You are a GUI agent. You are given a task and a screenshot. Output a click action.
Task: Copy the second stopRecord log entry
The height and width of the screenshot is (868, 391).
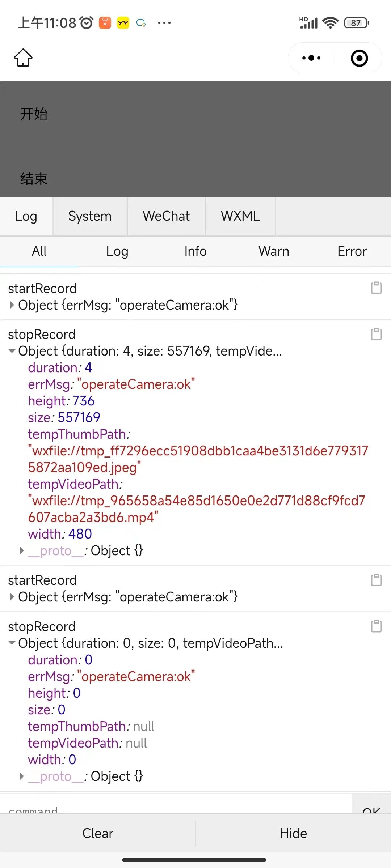pyautogui.click(x=376, y=626)
